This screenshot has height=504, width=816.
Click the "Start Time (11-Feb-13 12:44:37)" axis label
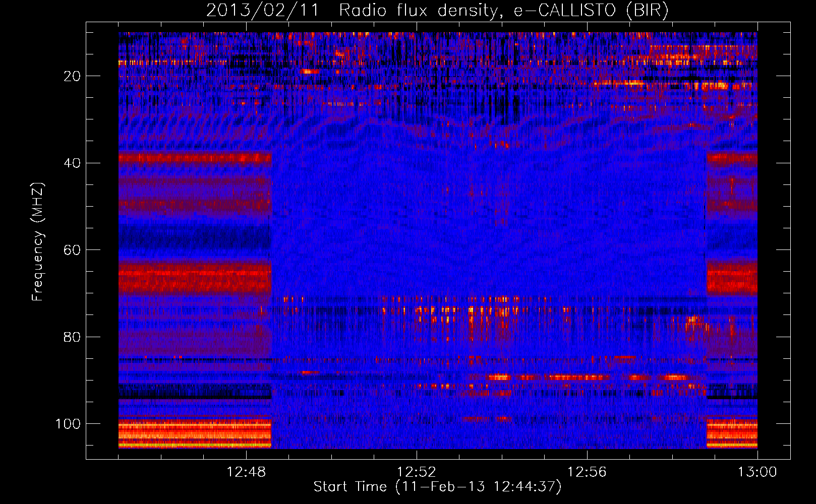pyautogui.click(x=437, y=487)
